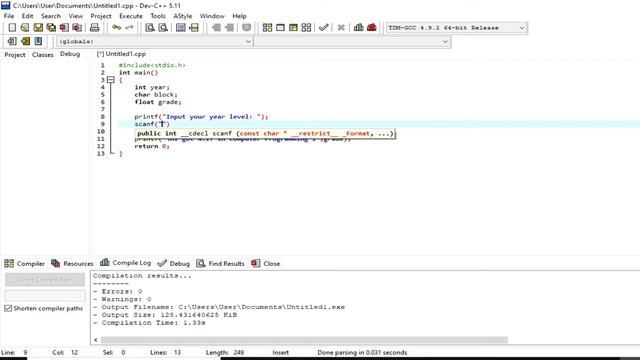Click Close to hide the bottom panel
Image resolution: width=640 pixels, height=360 pixels.
(x=266, y=264)
